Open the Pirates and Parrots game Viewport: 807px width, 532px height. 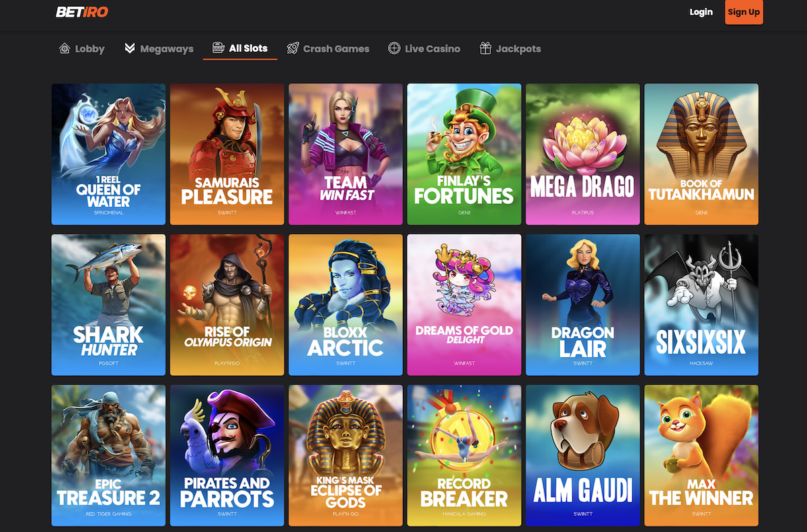(227, 455)
